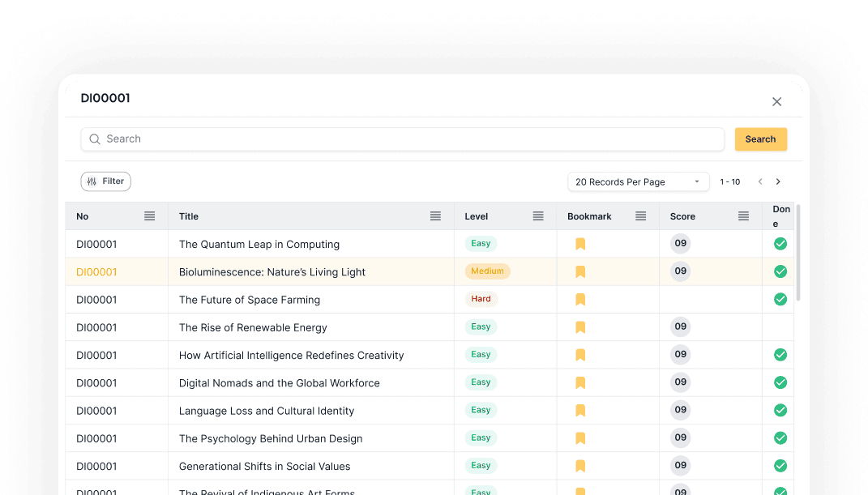Click the bookmark icon for Quantum Leap row
This screenshot has height=495, width=868.
(580, 244)
